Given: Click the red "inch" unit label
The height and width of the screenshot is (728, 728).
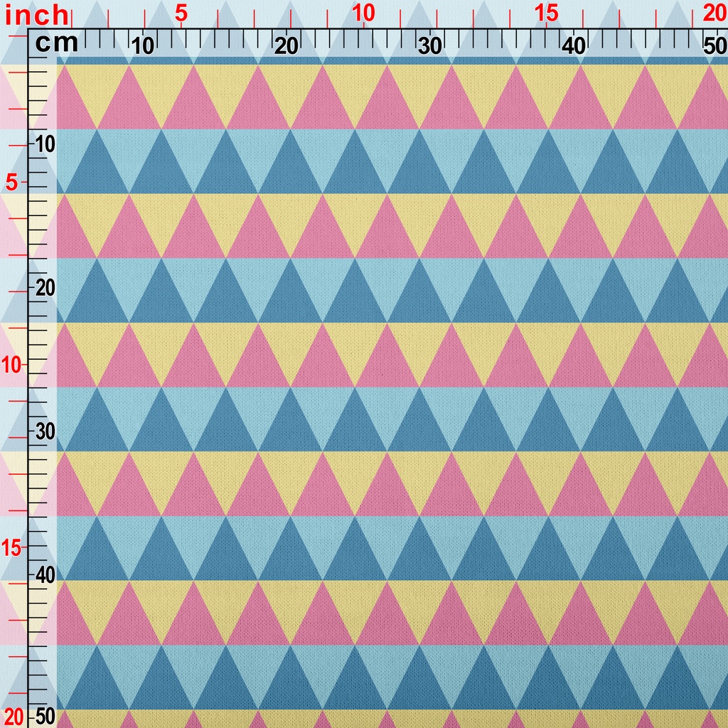Looking at the screenshot, I should (37, 14).
